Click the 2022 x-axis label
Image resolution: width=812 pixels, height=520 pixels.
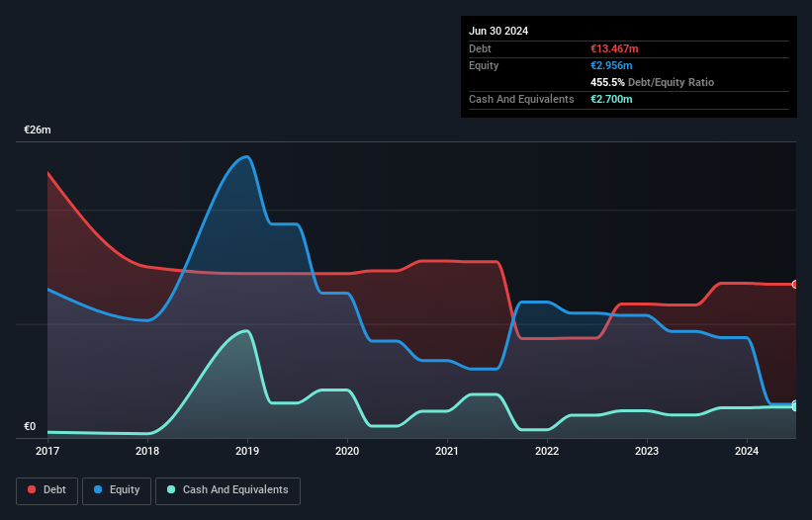point(547,451)
